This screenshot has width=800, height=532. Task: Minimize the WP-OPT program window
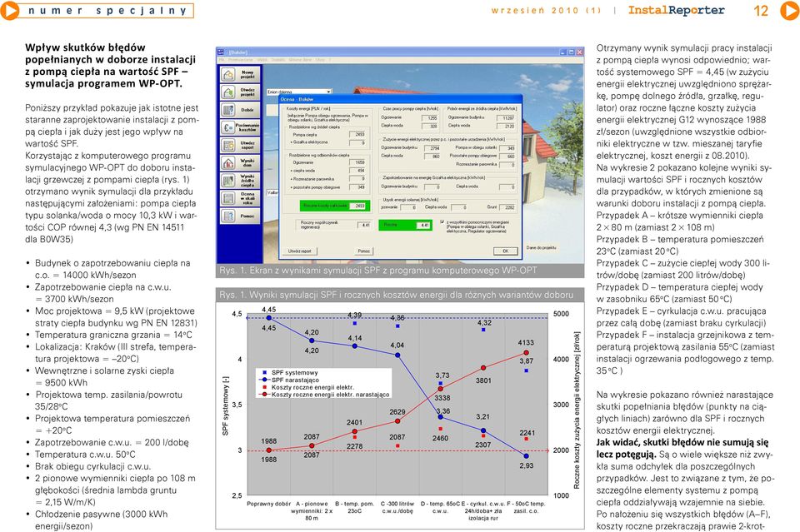point(563,52)
